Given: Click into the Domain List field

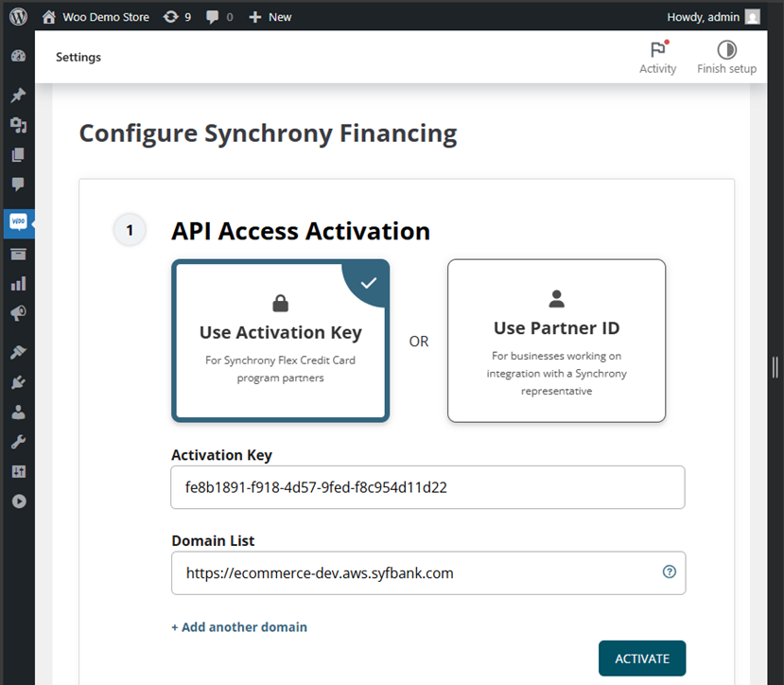Looking at the screenshot, I should (416, 572).
